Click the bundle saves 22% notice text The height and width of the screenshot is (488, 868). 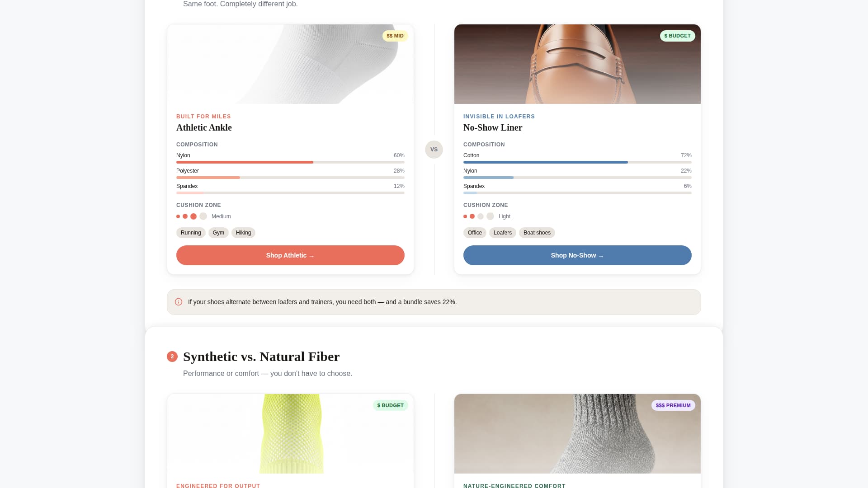[x=322, y=302]
